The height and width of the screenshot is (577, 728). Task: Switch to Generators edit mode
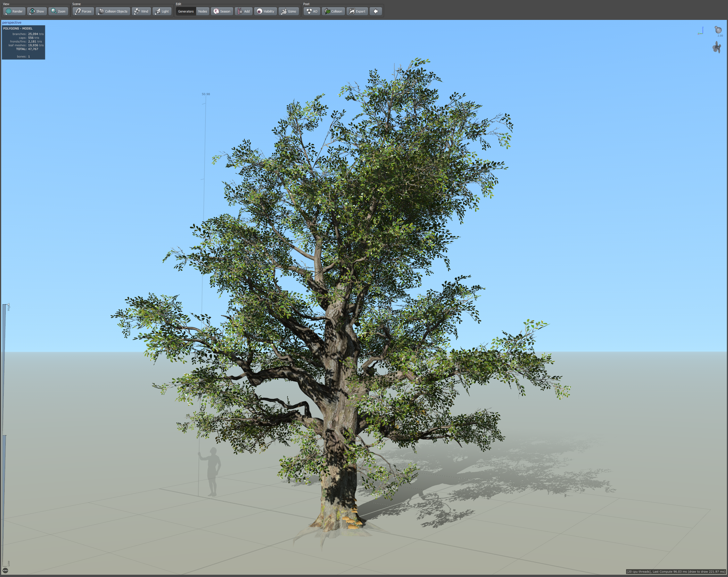pos(186,11)
